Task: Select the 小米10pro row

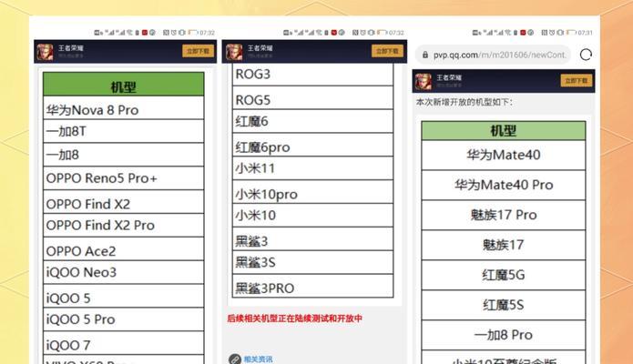Action: pyautogui.click(x=313, y=192)
